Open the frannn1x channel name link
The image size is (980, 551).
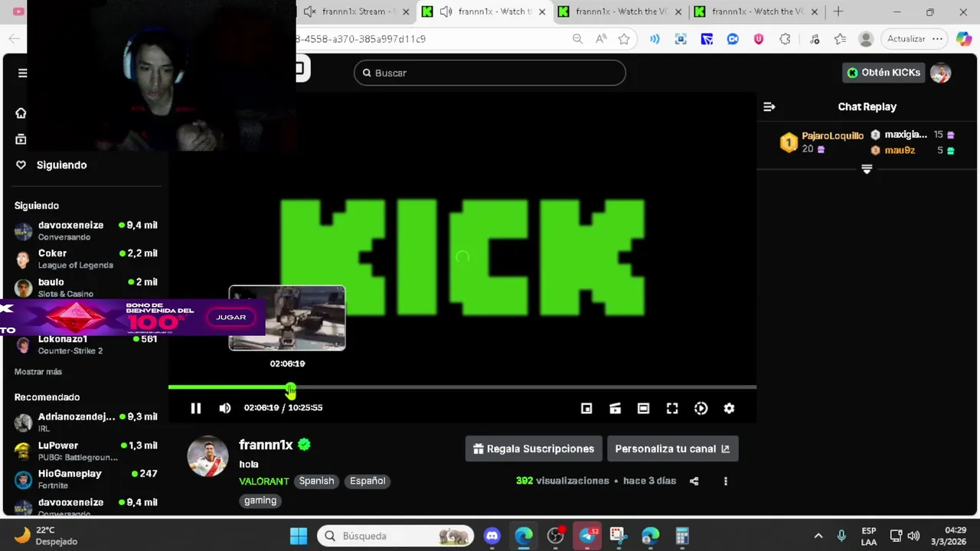click(266, 445)
